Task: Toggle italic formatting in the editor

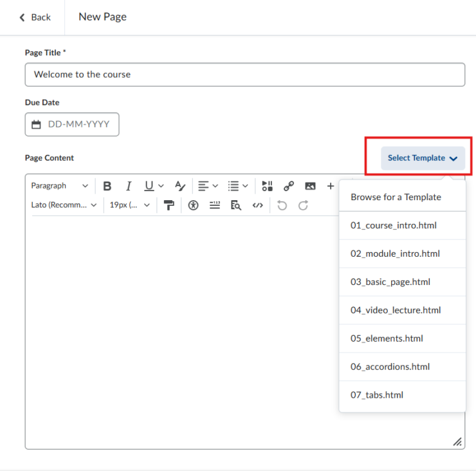Action: pos(128,186)
